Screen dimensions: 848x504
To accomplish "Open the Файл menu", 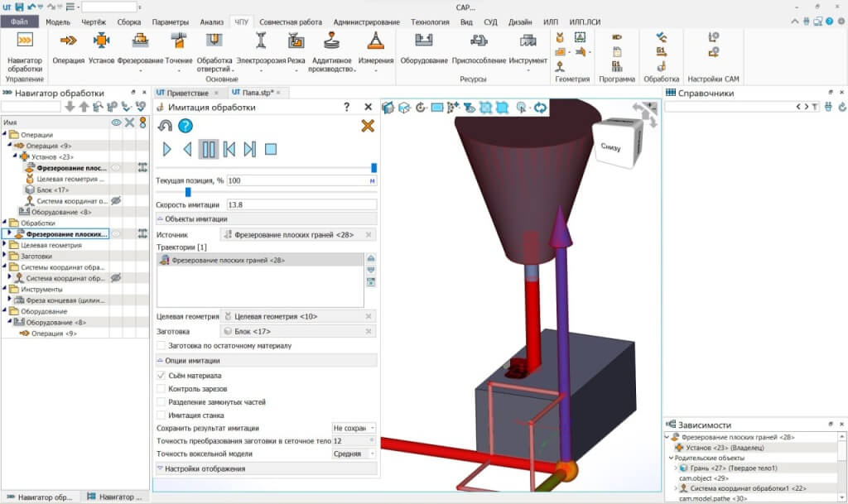I will pyautogui.click(x=19, y=22).
